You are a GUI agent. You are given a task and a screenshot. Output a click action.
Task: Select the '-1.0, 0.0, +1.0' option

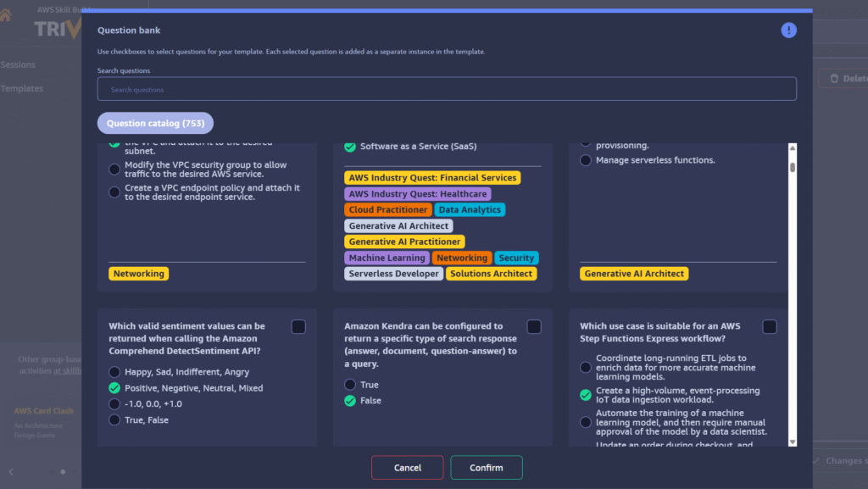click(x=114, y=403)
